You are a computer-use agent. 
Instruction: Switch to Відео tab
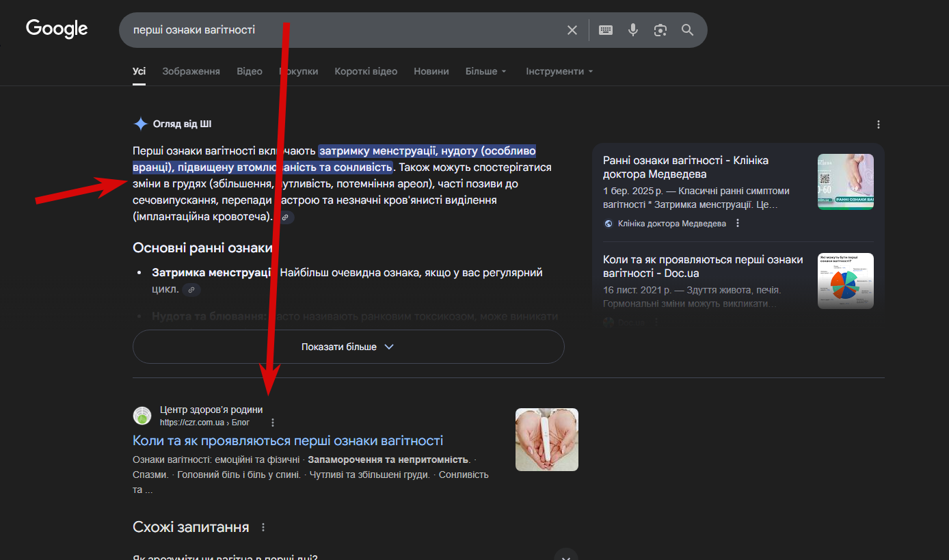click(x=250, y=71)
